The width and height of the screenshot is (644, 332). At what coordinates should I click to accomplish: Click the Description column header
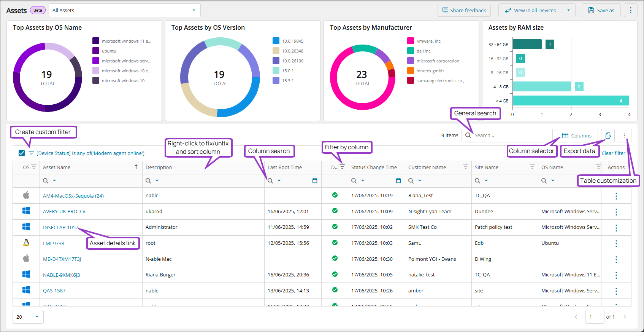click(x=159, y=167)
